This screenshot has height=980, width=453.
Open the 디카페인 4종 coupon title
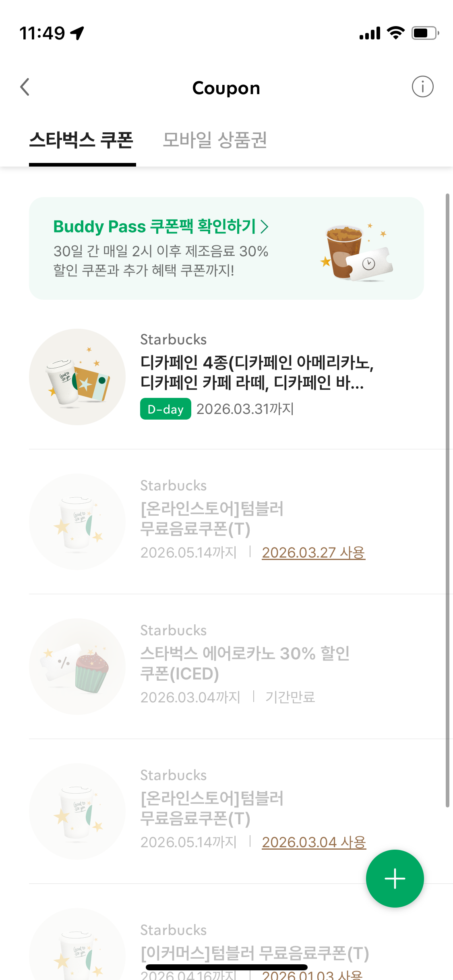pos(257,373)
